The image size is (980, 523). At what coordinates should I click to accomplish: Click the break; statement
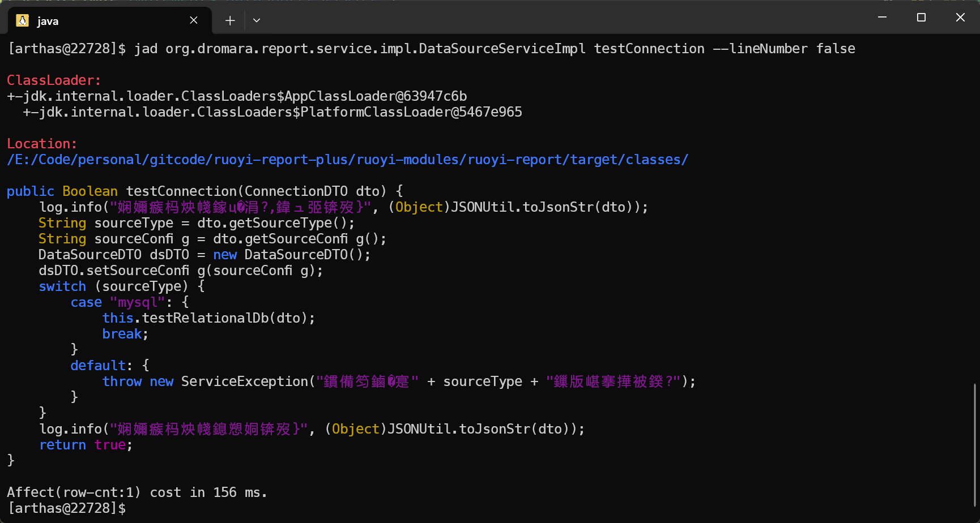[x=125, y=334]
